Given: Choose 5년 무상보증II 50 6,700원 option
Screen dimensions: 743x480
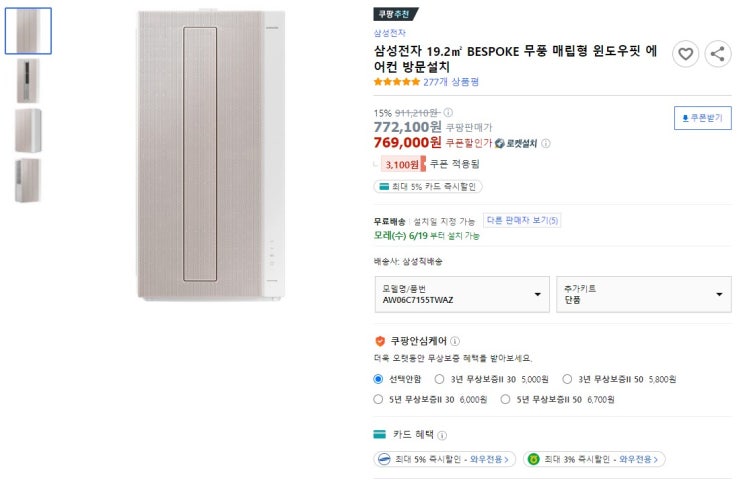Looking at the screenshot, I should click(506, 399).
